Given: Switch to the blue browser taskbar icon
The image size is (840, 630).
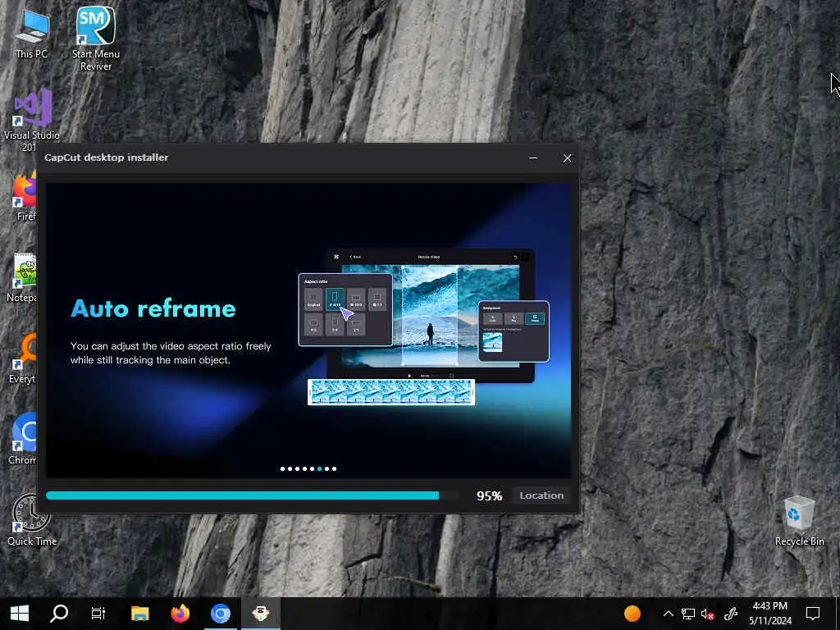Looking at the screenshot, I should pos(220,614).
